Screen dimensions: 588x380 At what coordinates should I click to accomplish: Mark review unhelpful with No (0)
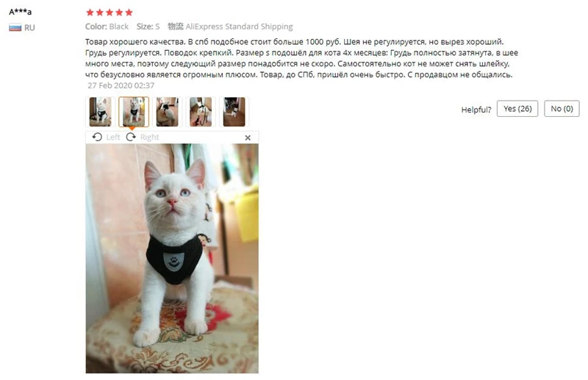coord(562,109)
